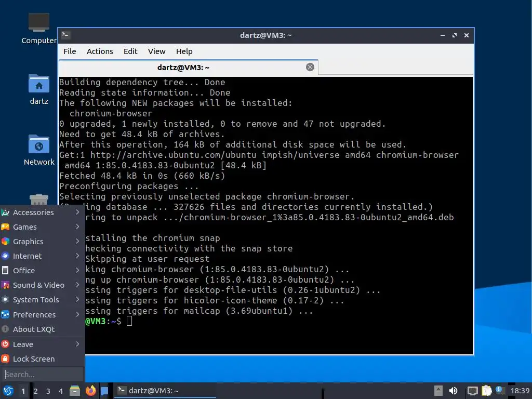The width and height of the screenshot is (532, 399).
Task: Launch Firefox from the panel
Action: click(90, 391)
